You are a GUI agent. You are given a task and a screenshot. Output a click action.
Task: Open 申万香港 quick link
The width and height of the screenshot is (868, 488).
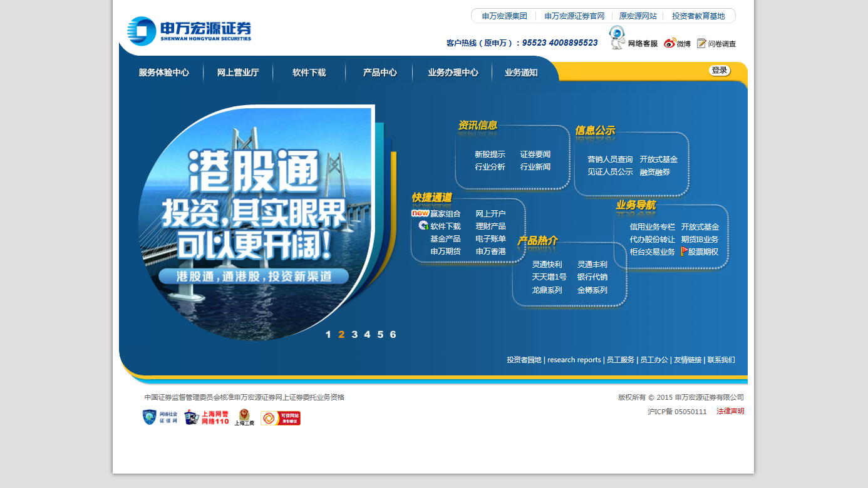tap(491, 252)
